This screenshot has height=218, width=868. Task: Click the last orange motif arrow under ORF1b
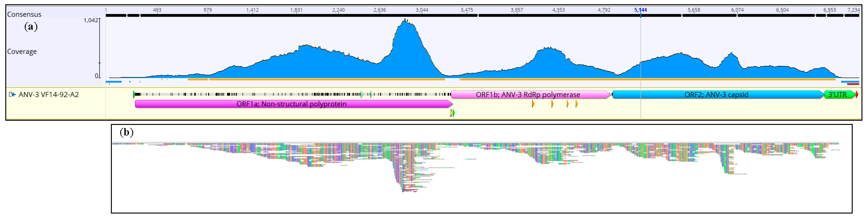(x=577, y=104)
